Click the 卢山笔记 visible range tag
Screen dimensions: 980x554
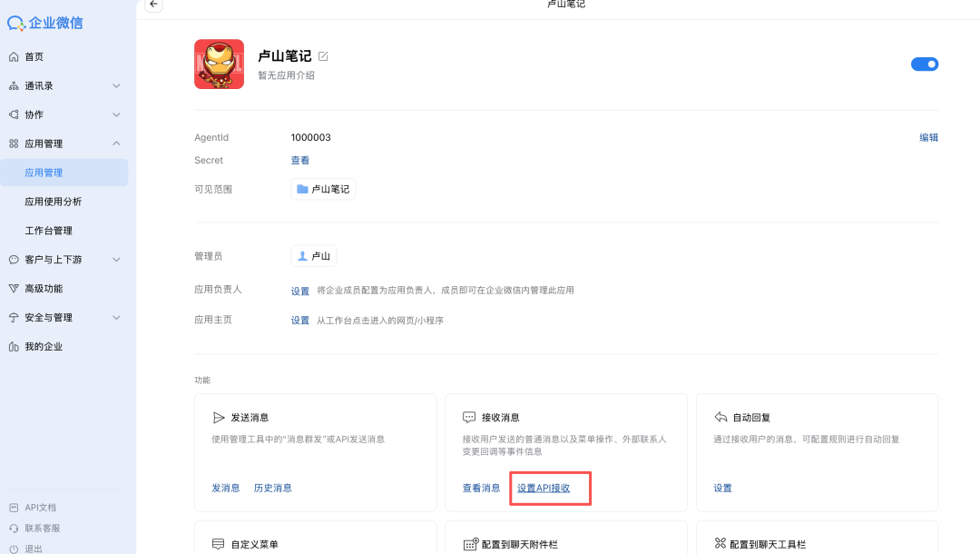tap(323, 189)
